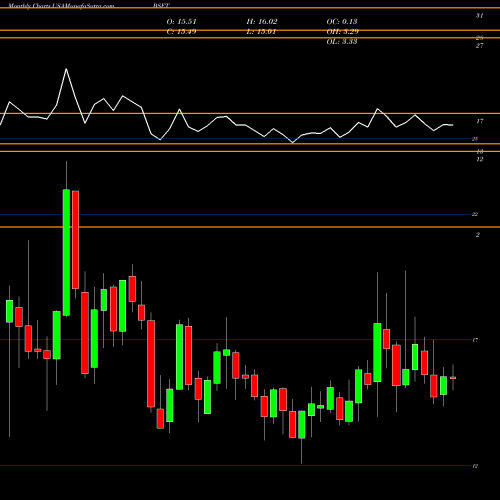The image size is (500, 500).
Task: Click the '27' axis label
Action: pyautogui.click(x=479, y=46)
